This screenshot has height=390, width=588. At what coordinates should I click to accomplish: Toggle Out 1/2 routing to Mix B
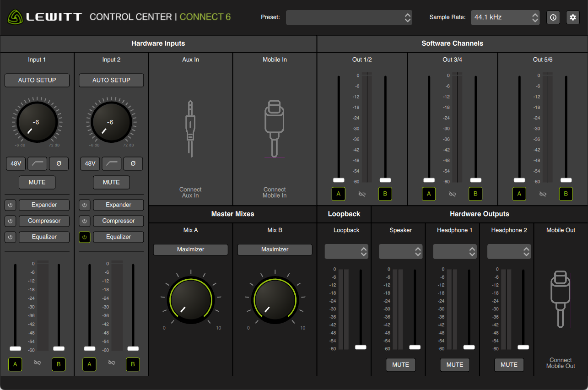click(x=385, y=194)
